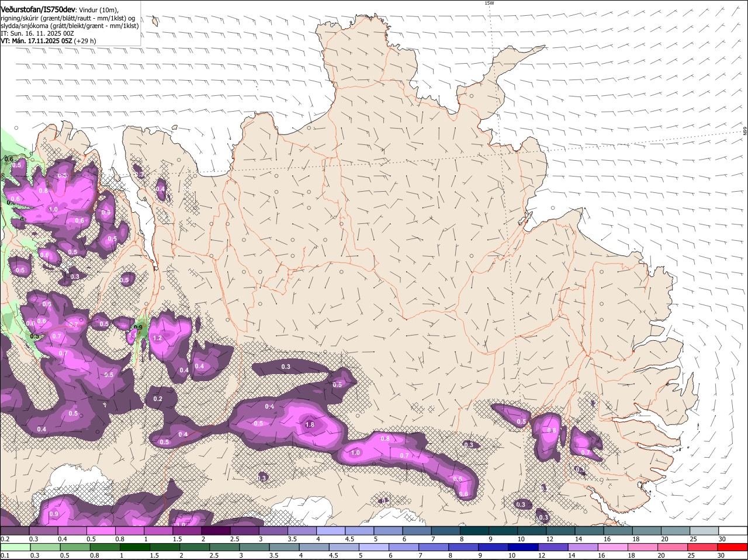Click the 15W longitude label at the map top
Screen dimensions: 748x560
pyautogui.click(x=489, y=3)
